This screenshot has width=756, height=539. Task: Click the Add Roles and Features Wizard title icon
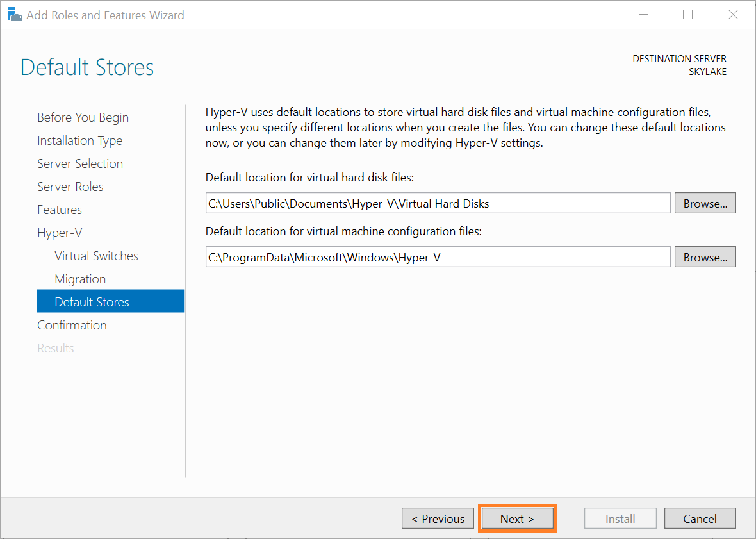(x=15, y=15)
